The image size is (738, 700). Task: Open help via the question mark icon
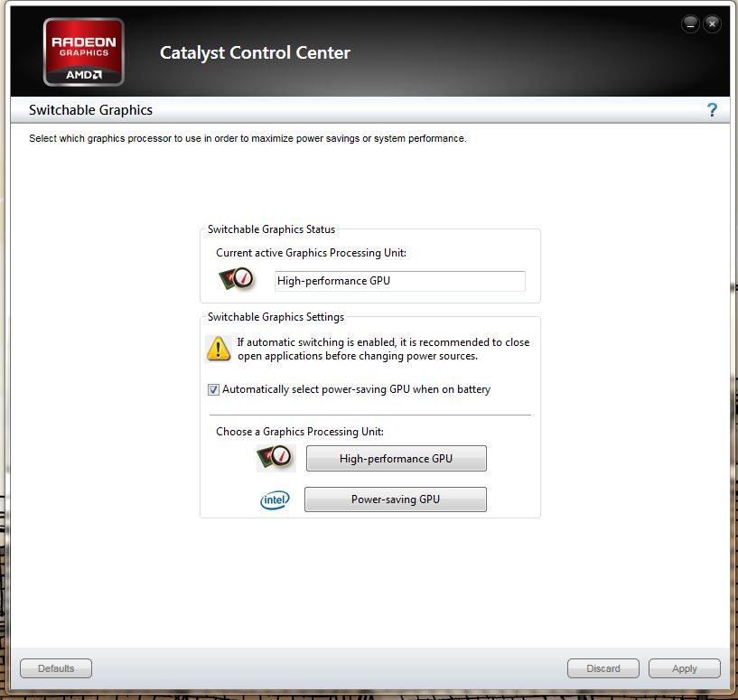[712, 109]
